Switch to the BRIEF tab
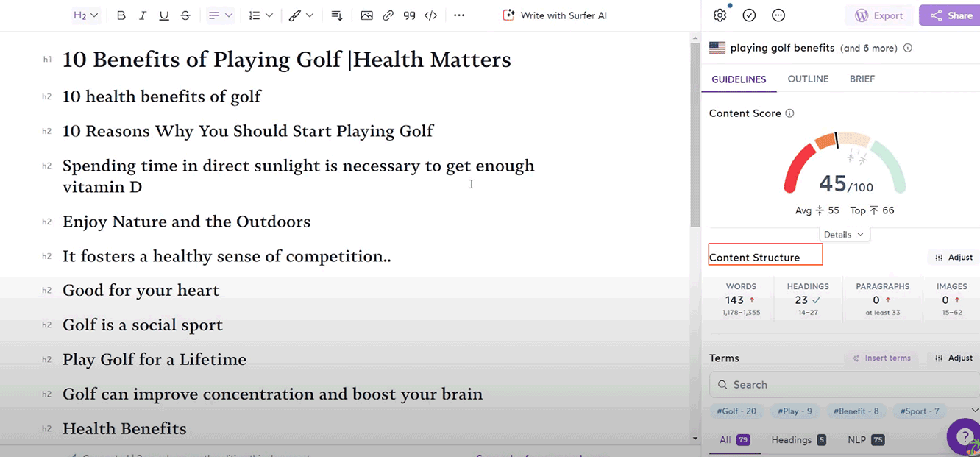Image resolution: width=980 pixels, height=457 pixels. click(x=862, y=79)
